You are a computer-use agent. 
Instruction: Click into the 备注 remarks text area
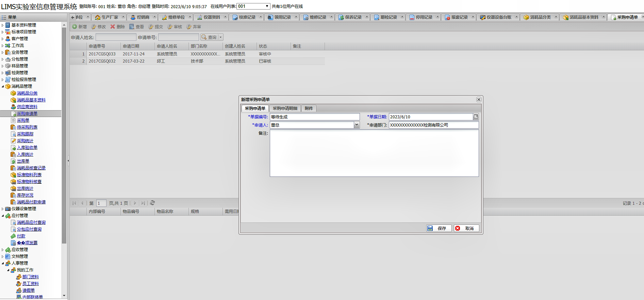pyautogui.click(x=374, y=153)
